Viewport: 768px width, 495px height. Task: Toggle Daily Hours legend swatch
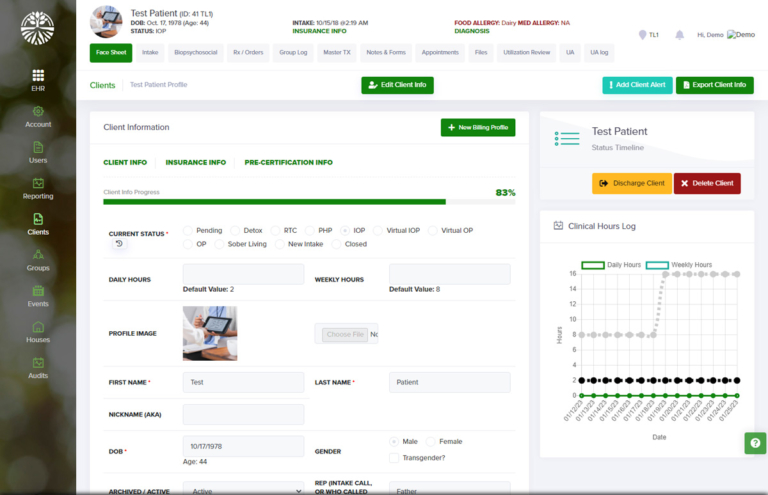click(x=593, y=265)
